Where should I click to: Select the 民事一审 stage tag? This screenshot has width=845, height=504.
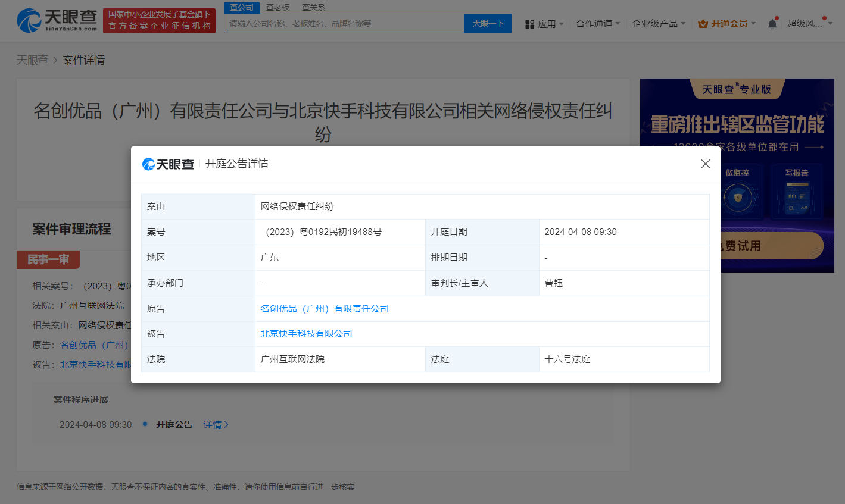tap(48, 259)
